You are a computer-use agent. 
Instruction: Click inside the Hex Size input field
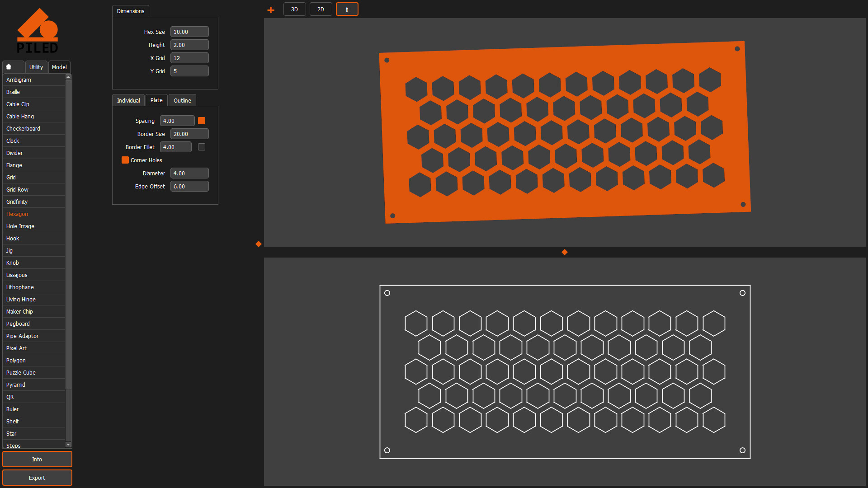(x=189, y=32)
